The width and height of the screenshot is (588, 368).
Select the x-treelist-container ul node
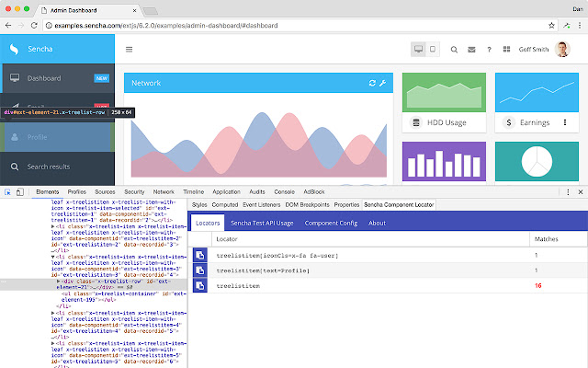(124, 296)
